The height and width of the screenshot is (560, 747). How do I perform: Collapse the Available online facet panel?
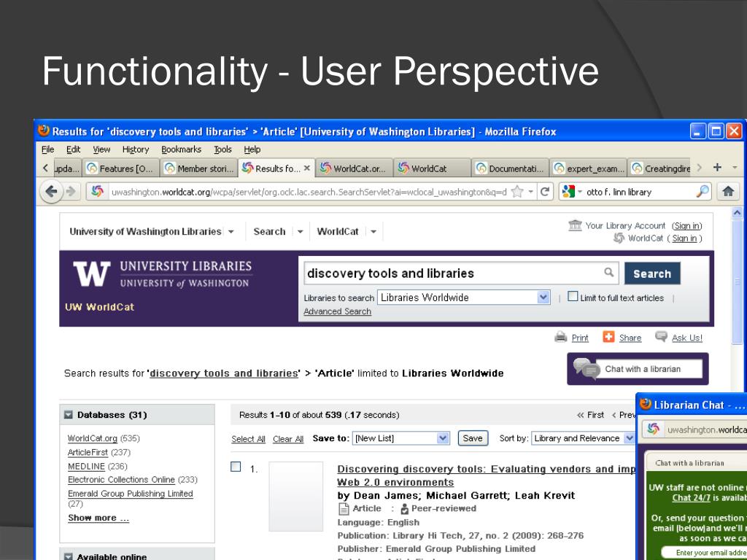click(69, 556)
